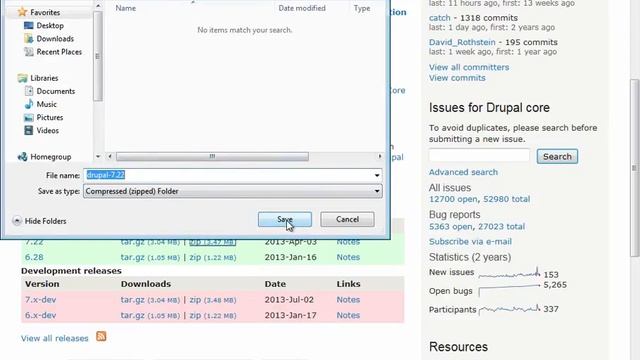Click the Participants sparkline chart
The height and width of the screenshot is (360, 640).
point(509,309)
